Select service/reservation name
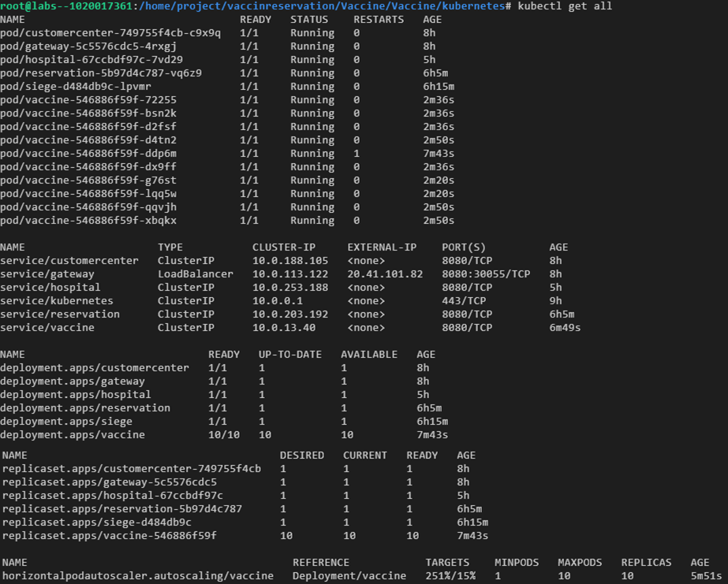728x584 pixels. pos(60,314)
